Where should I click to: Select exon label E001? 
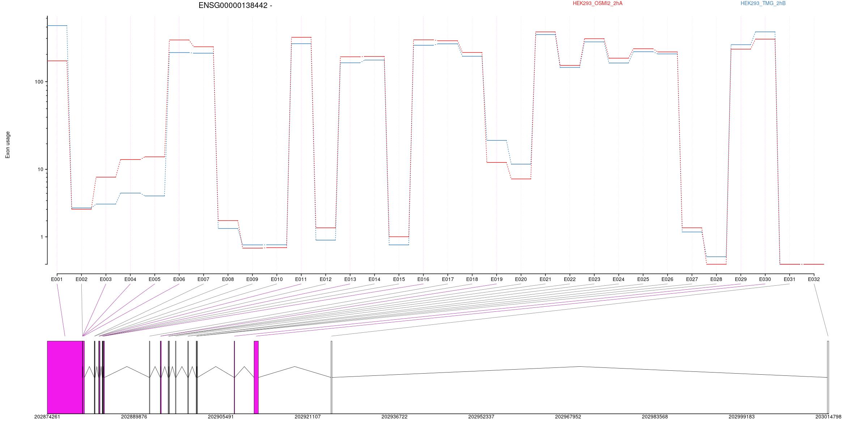click(x=57, y=279)
